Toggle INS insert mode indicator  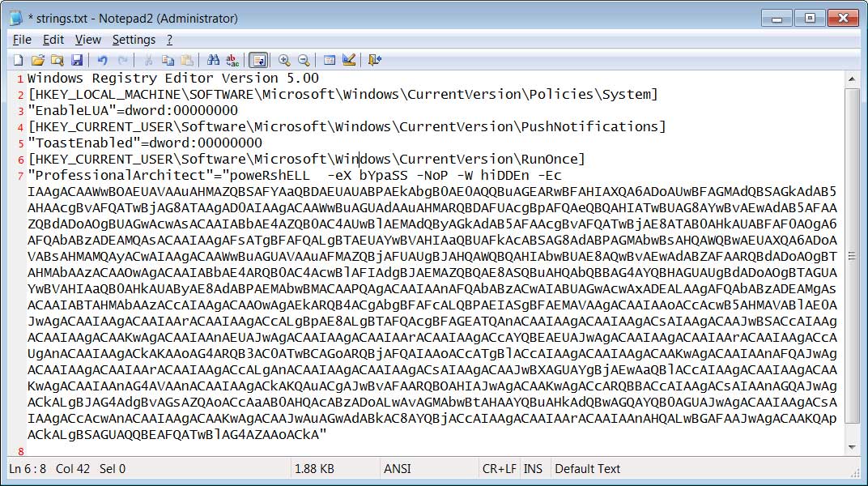point(533,469)
